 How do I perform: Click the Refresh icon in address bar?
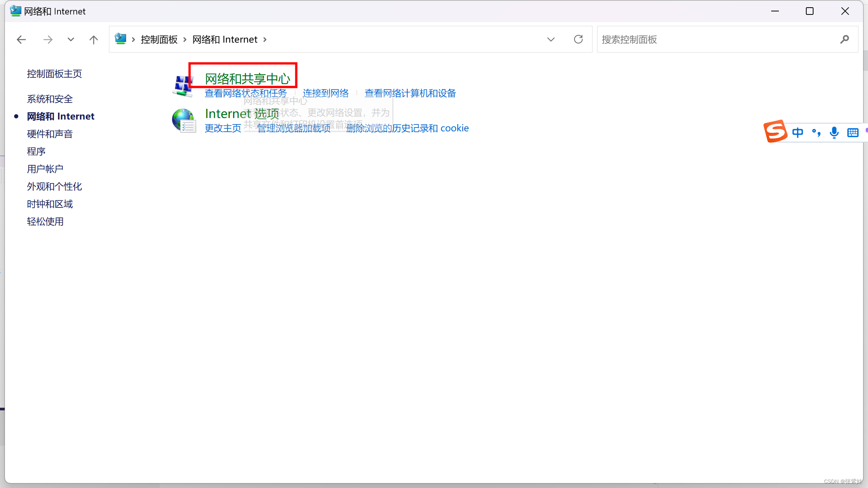pos(578,39)
